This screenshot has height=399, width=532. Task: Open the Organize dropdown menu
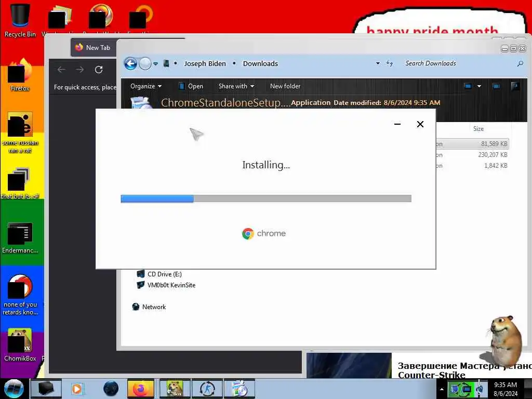146,86
